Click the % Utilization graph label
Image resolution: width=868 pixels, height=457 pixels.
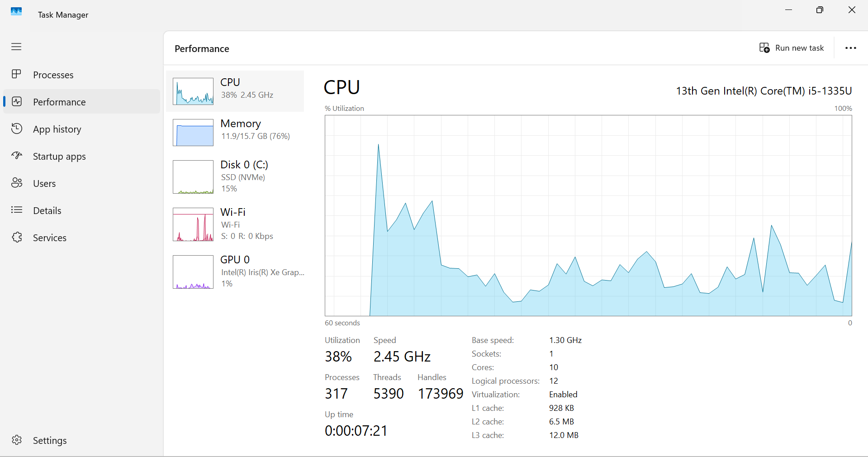[344, 109]
